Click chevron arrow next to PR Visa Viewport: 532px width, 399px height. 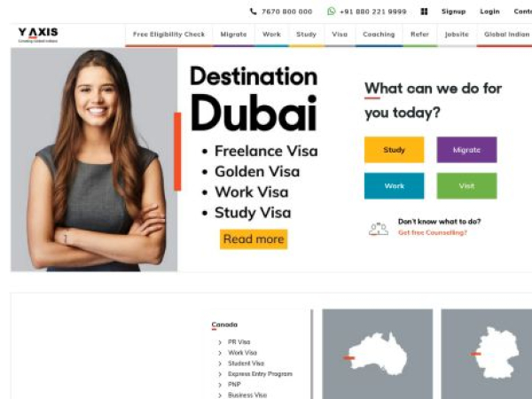220,342
